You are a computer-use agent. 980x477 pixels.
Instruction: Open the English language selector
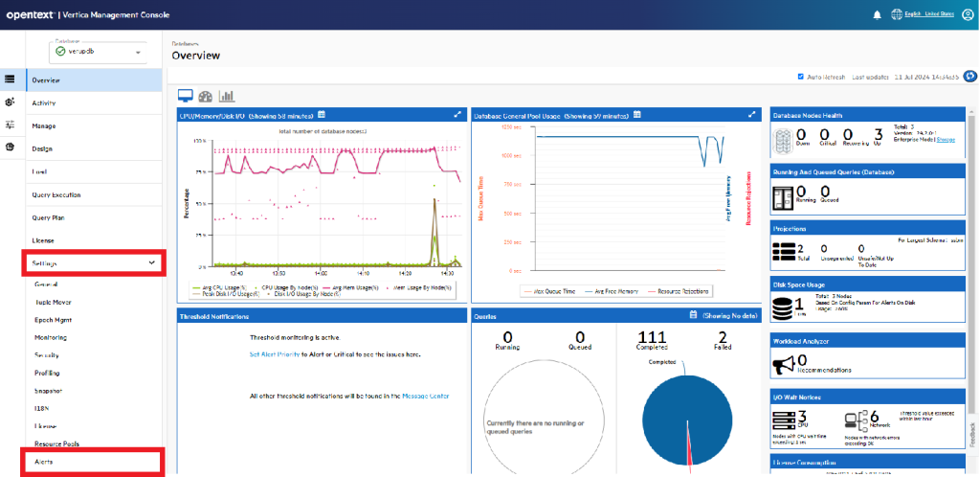924,14
